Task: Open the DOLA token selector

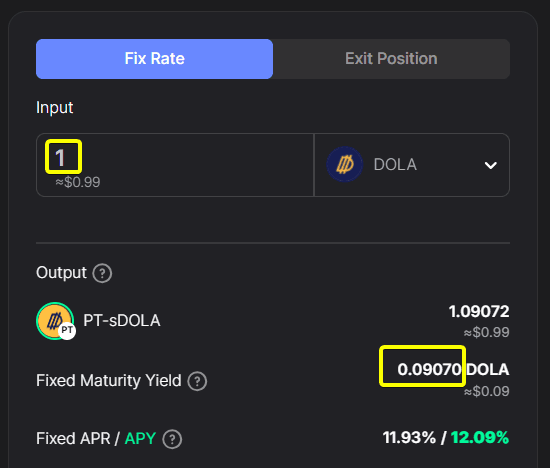Action: point(412,165)
